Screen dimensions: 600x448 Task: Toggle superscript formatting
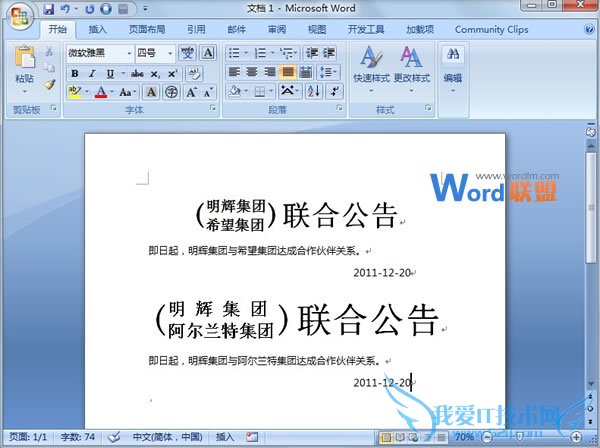(x=172, y=73)
